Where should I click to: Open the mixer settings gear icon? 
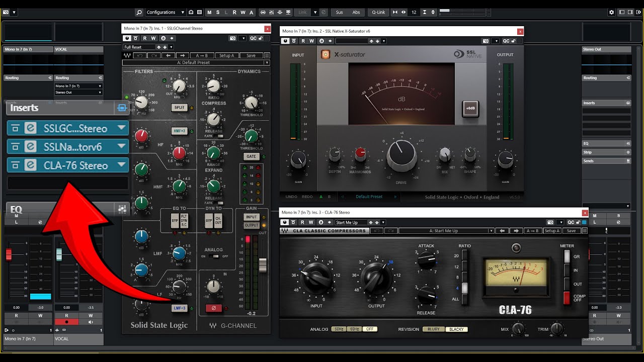[x=611, y=12]
